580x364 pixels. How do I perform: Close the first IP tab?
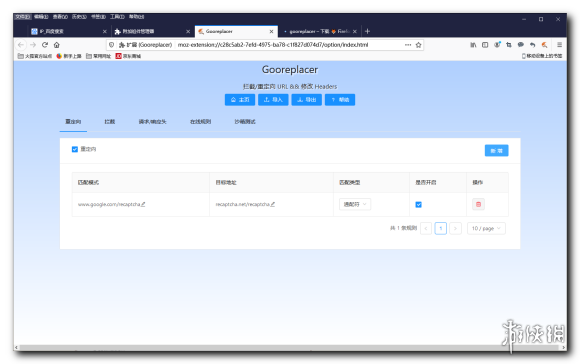pos(105,31)
